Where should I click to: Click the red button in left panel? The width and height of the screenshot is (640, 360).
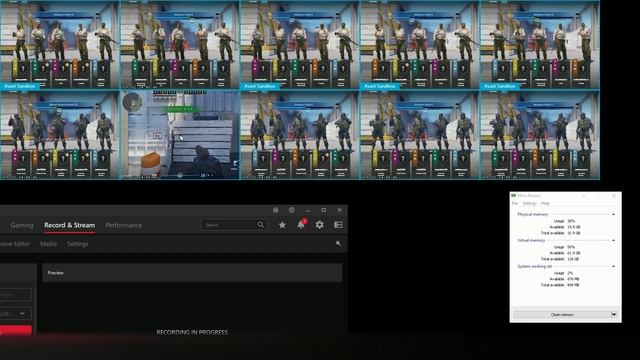pos(16,331)
